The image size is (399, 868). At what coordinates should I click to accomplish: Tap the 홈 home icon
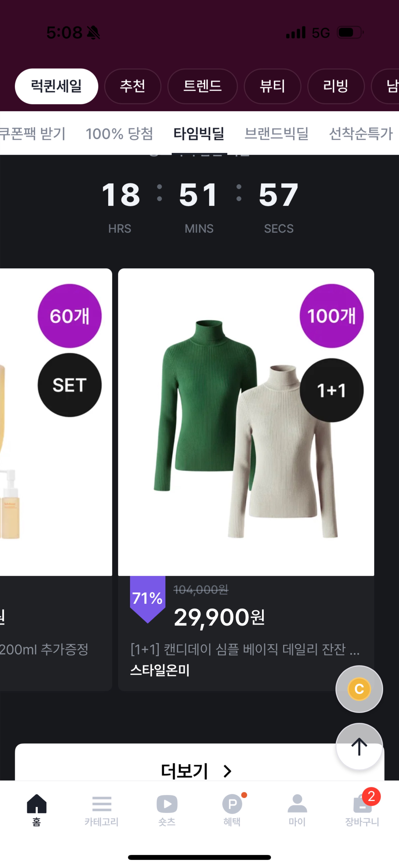[x=36, y=804]
